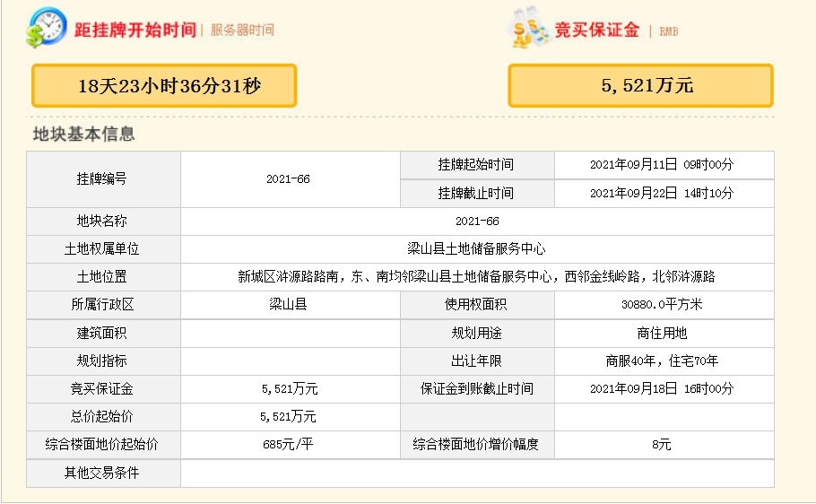This screenshot has height=504, width=816.
Task: Select the 30880.0平方米 area value
Action: [662, 305]
